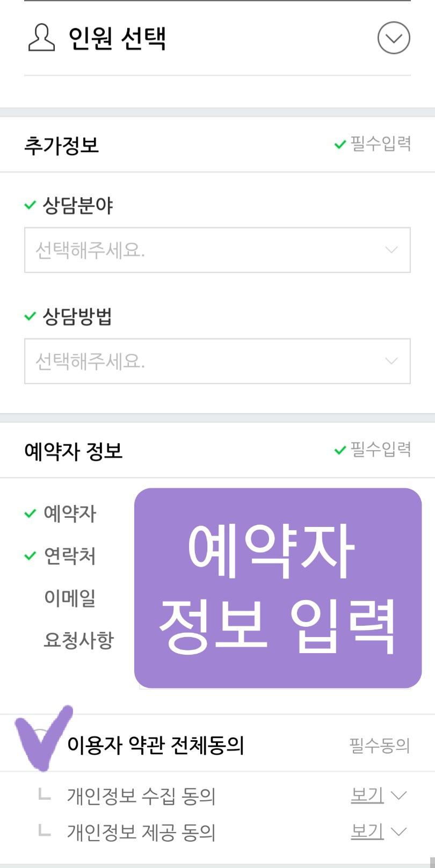Click the 개인정보 수집 동의 item

(x=141, y=795)
